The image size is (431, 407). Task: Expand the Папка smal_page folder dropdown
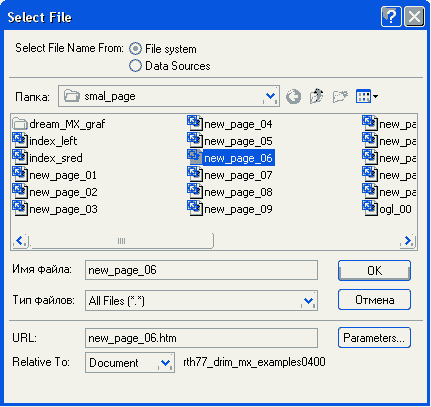[270, 96]
